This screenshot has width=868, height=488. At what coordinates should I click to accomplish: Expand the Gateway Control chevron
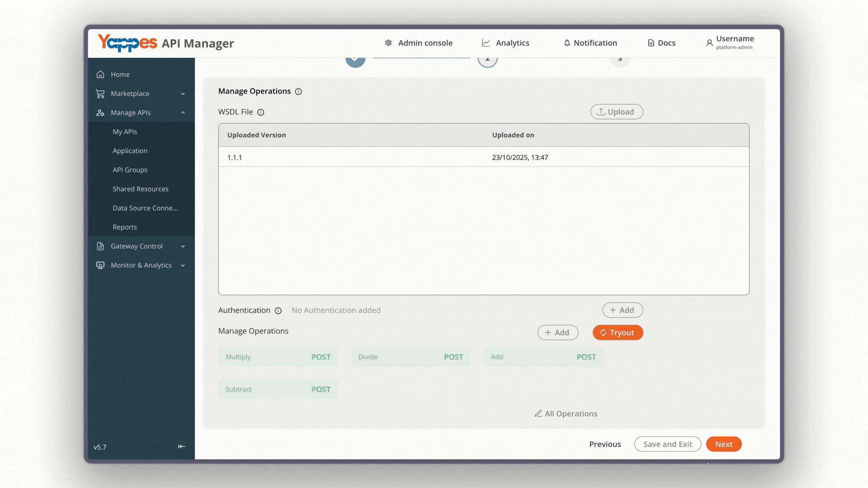coord(183,246)
